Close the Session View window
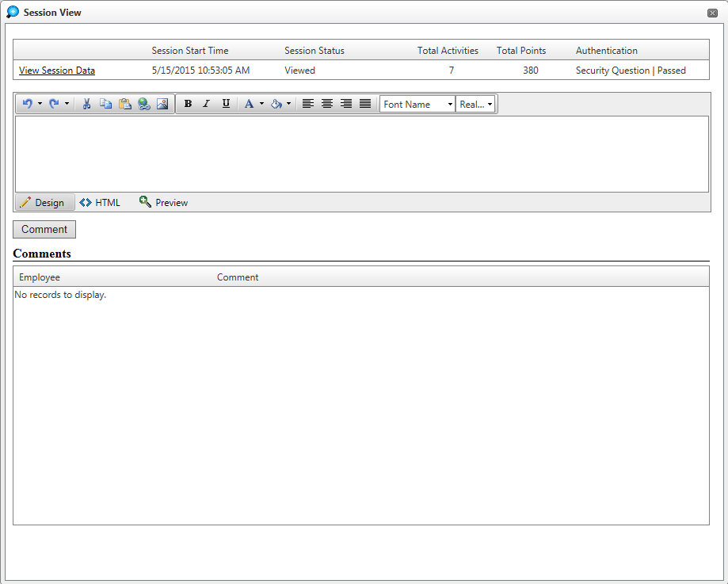Viewport: 728px width, 584px height. coord(712,13)
